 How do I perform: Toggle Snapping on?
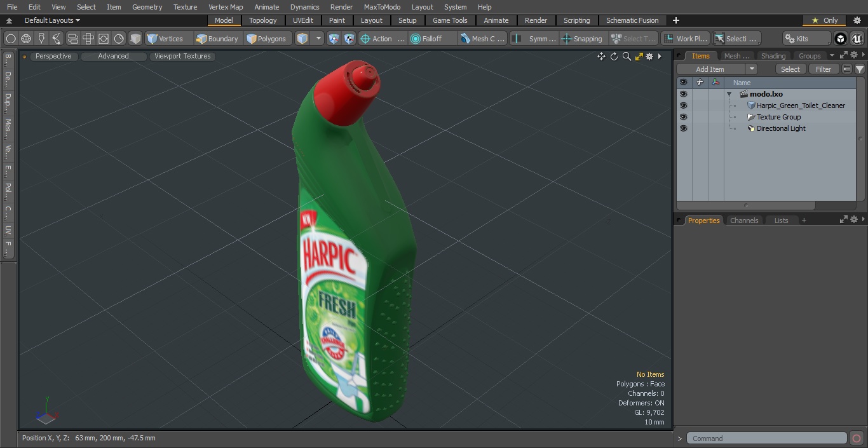pos(582,39)
